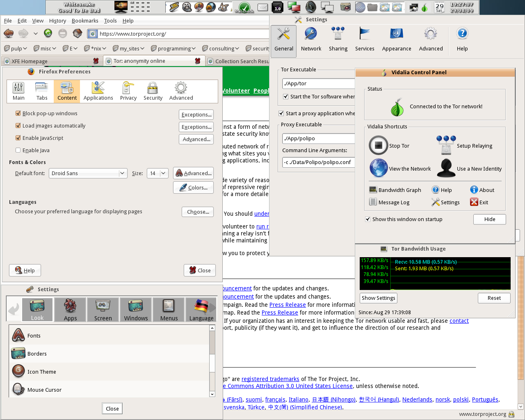
Task: Click Exceptions button for pop-up windows
Action: click(196, 114)
